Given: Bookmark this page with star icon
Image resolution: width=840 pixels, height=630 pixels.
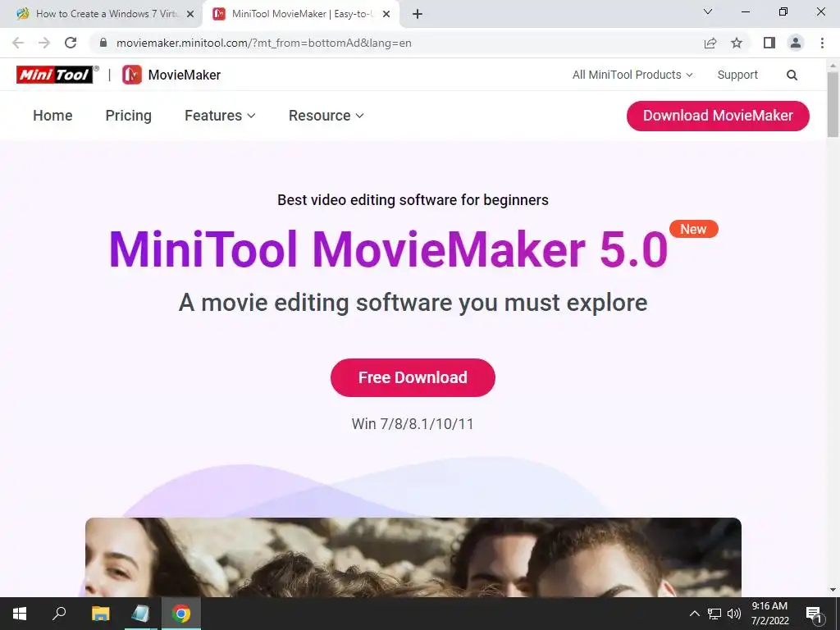Looking at the screenshot, I should 737,43.
